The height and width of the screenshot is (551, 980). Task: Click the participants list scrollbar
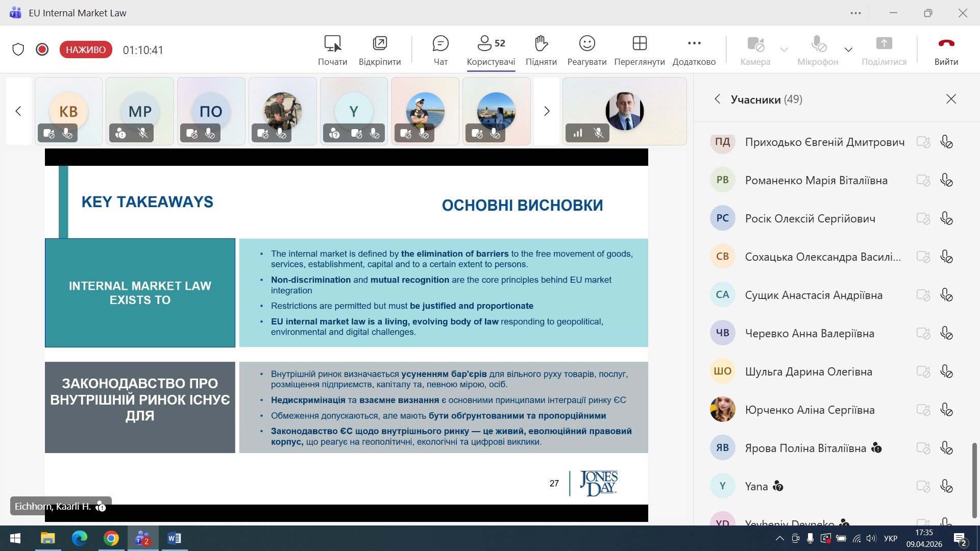tap(974, 480)
